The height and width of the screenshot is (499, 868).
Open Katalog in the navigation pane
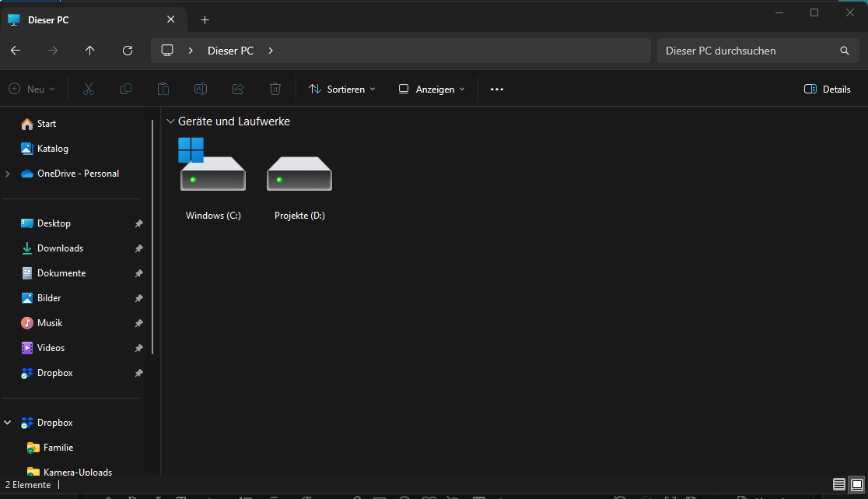(44, 149)
